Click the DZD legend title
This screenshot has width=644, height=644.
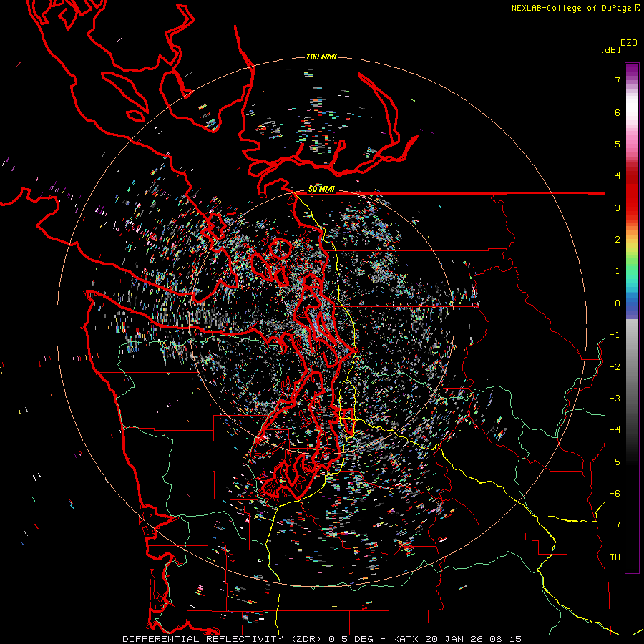(629, 43)
